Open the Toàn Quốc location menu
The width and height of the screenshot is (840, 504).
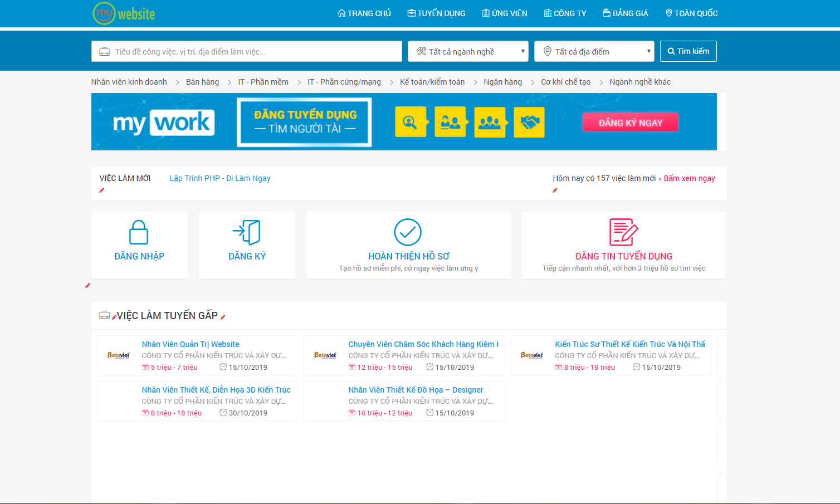pyautogui.click(x=691, y=13)
